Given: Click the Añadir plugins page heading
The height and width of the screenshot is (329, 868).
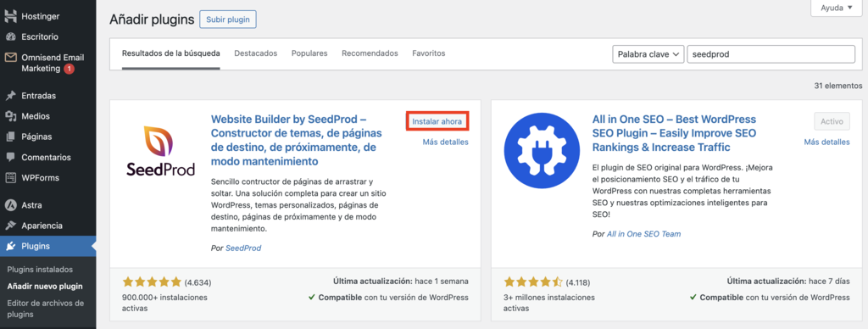Looking at the screenshot, I should coord(153,20).
